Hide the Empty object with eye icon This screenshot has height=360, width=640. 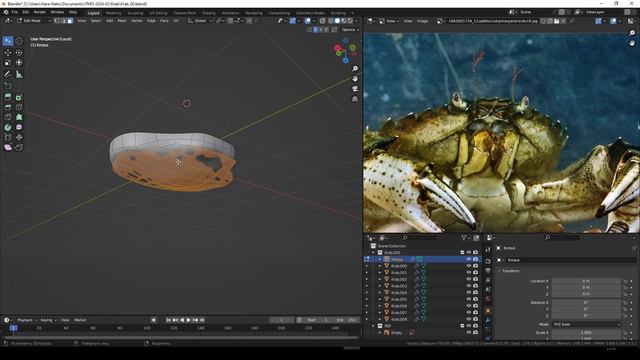(x=469, y=333)
